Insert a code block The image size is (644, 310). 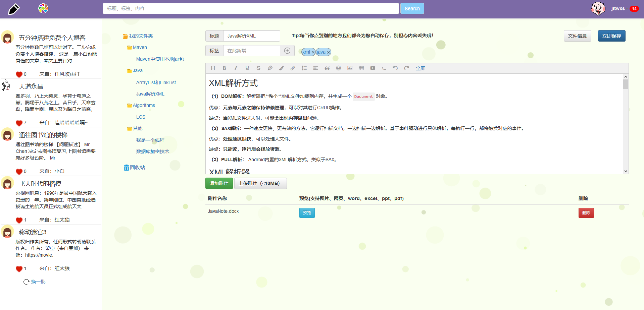[x=384, y=68]
